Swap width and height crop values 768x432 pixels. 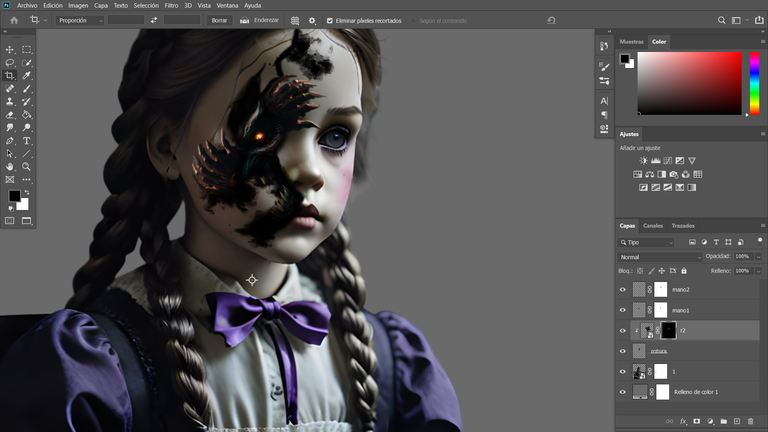pos(154,20)
